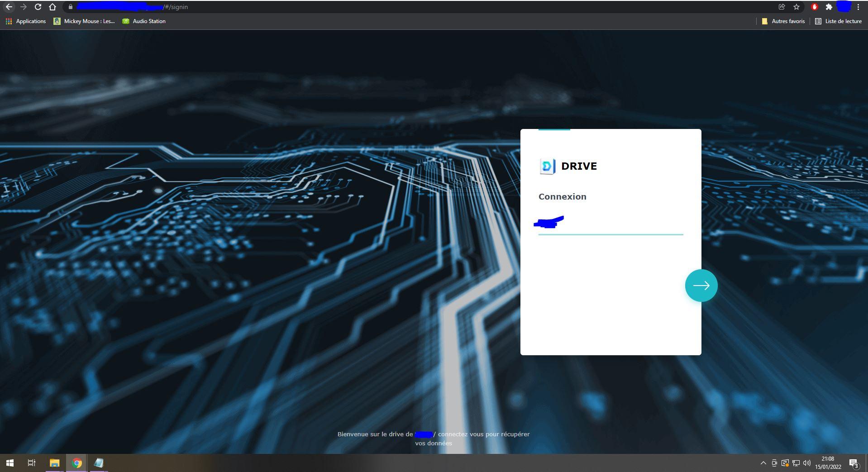
Task: Show hidden system tray icons chevron
Action: pos(763,463)
